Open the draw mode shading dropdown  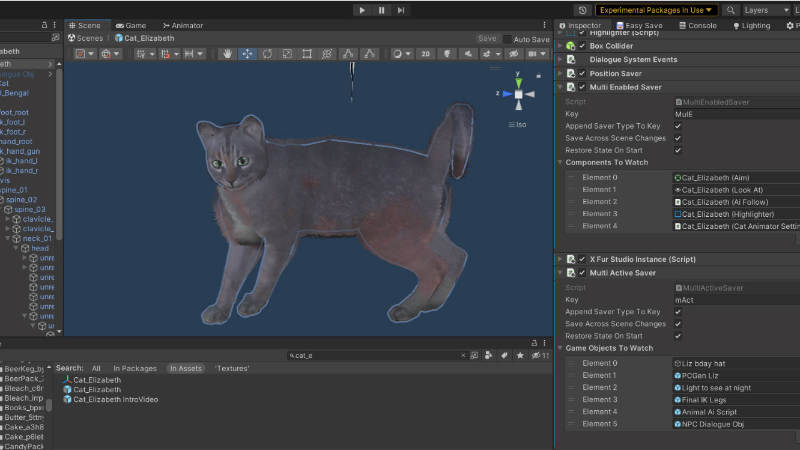tap(402, 54)
